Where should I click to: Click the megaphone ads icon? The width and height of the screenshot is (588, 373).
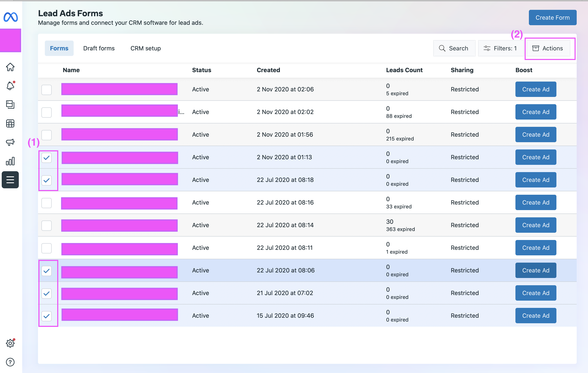point(10,142)
